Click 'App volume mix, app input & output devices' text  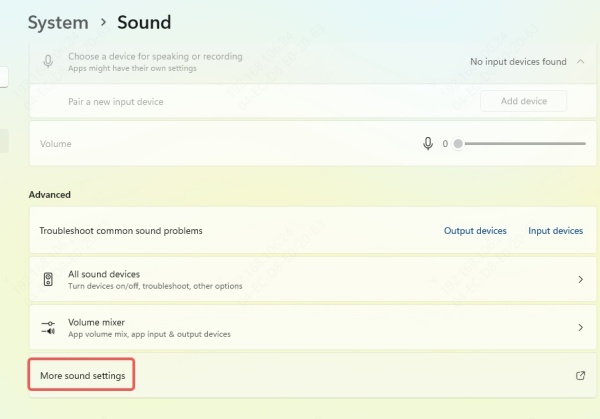click(149, 334)
